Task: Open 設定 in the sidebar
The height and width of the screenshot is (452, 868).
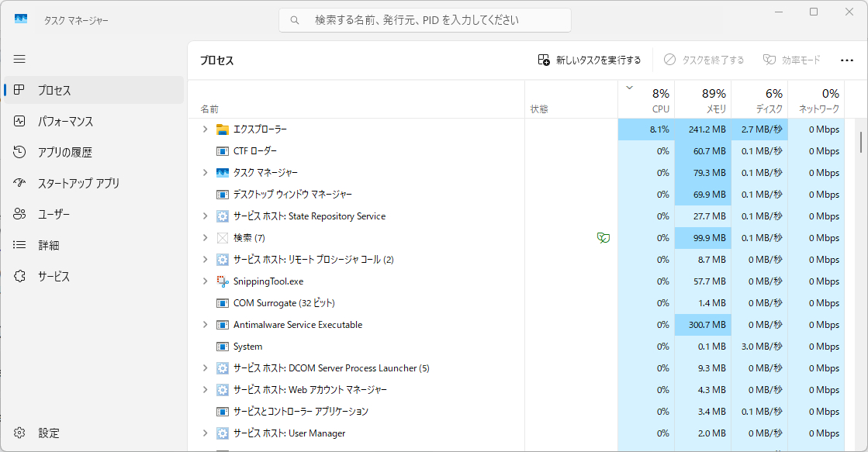Action: click(94, 433)
